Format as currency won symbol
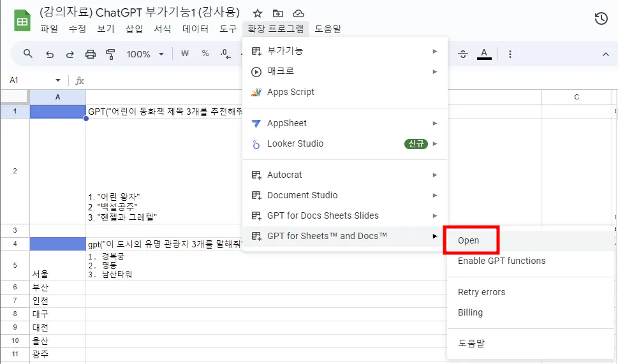 (x=185, y=53)
